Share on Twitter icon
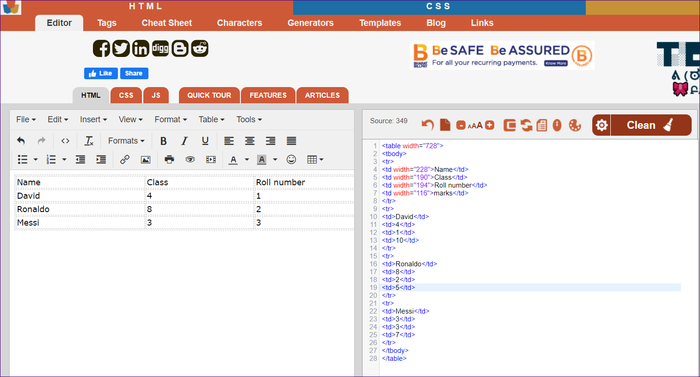 pyautogui.click(x=121, y=48)
